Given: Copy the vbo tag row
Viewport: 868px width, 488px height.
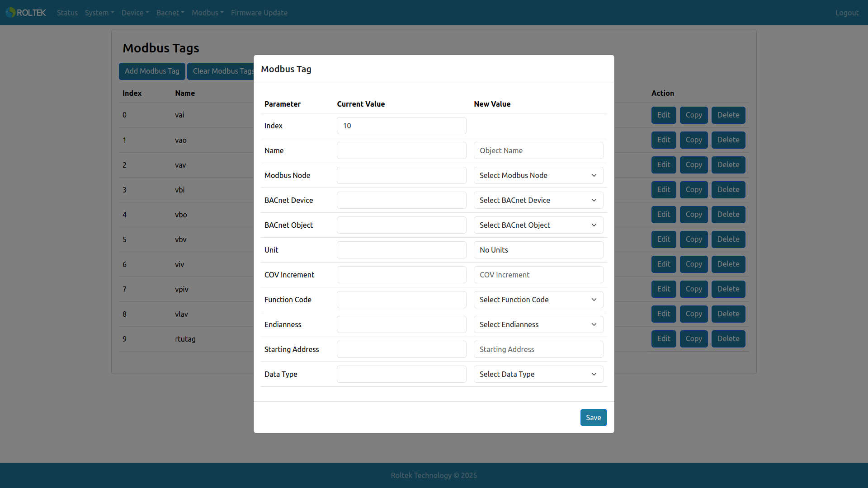Looking at the screenshot, I should pyautogui.click(x=693, y=215).
